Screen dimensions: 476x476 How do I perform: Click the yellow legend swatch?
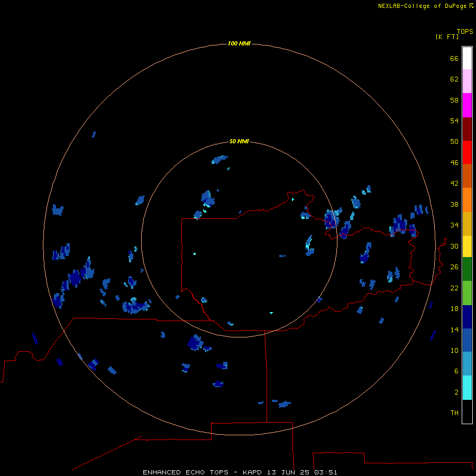coord(467,246)
